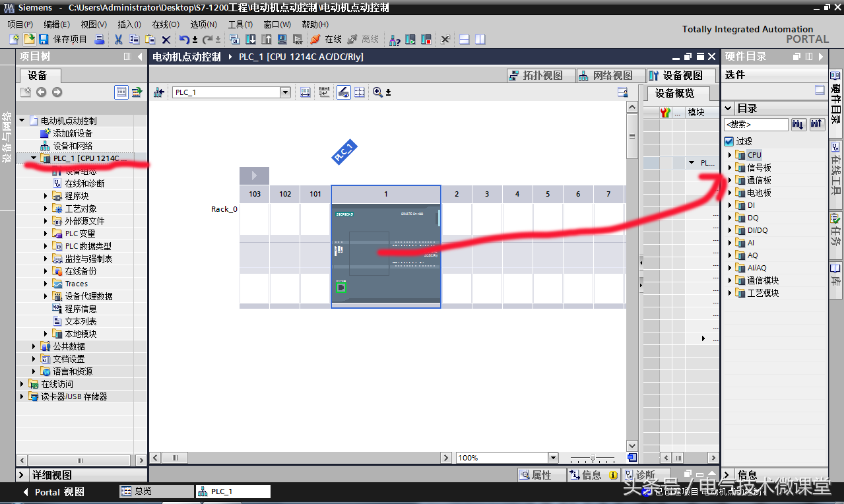Click the catalog 搜索 input field
The image size is (844, 504).
coord(756,124)
